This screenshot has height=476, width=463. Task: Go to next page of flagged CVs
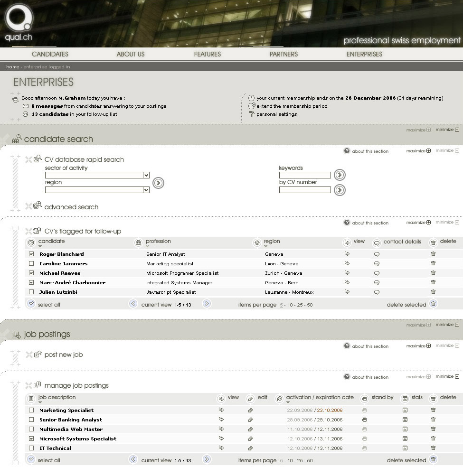[207, 304]
